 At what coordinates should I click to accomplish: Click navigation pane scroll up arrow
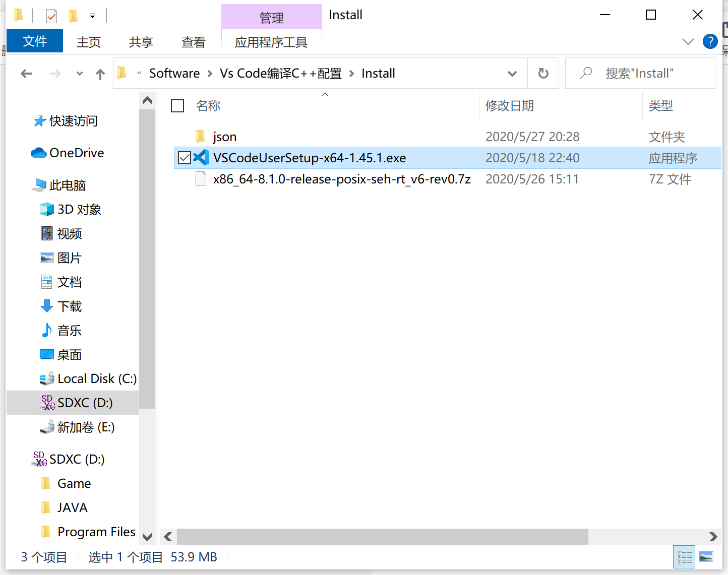[x=147, y=100]
